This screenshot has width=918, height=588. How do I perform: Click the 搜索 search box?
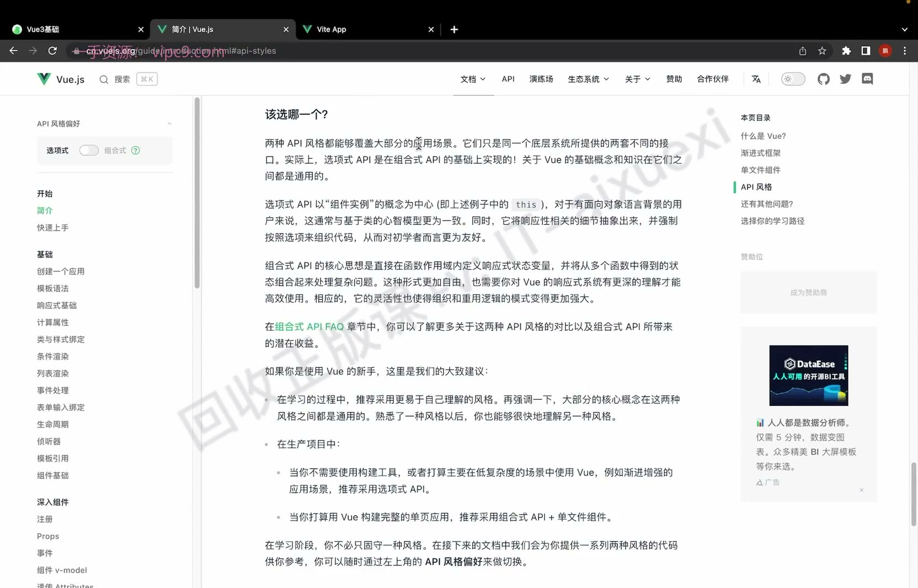coord(128,79)
